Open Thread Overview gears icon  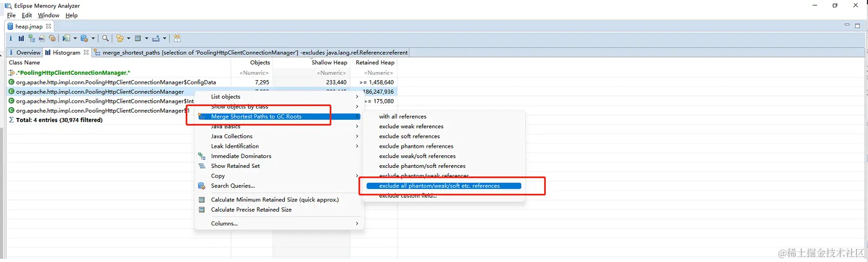53,38
